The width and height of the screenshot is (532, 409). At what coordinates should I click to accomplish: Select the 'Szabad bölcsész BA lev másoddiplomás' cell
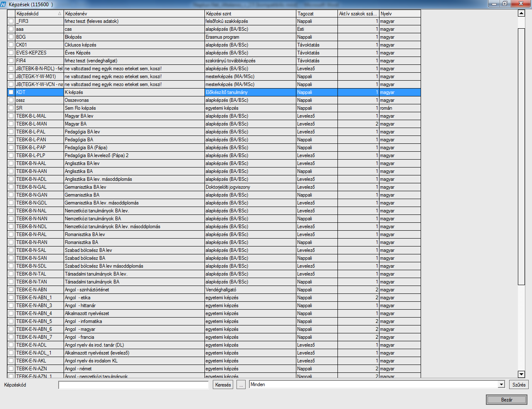[x=134, y=266]
